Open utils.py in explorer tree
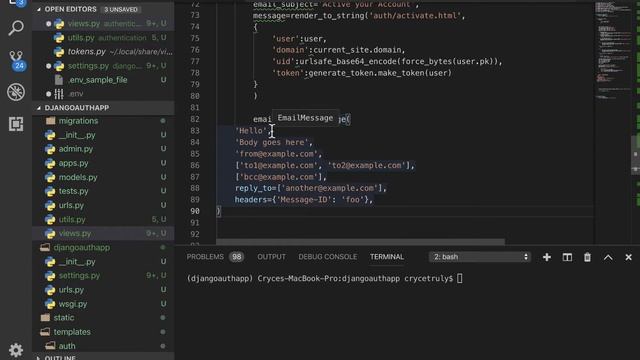Viewport: 640px width, 360px height. pos(104,219)
